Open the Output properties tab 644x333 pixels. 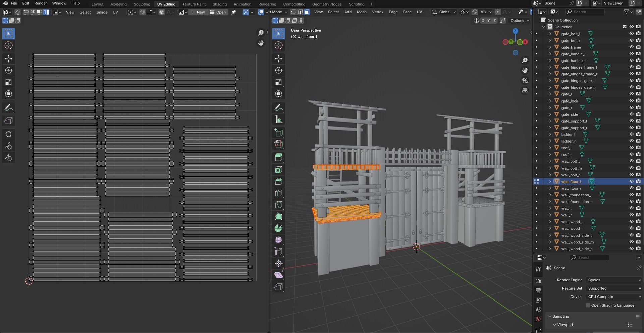click(x=538, y=290)
